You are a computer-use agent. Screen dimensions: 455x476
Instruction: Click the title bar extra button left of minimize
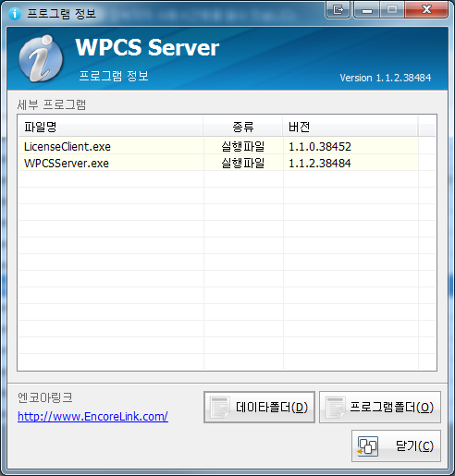338,10
